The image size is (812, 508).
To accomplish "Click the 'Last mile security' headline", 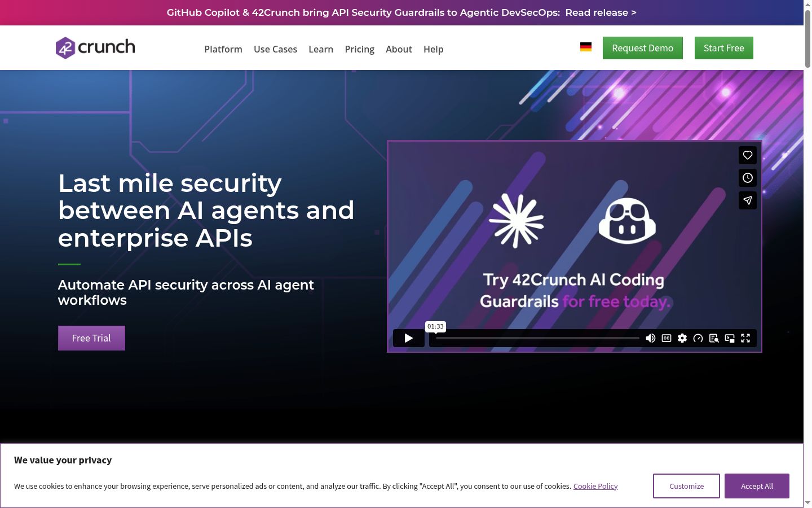I will coord(206,211).
